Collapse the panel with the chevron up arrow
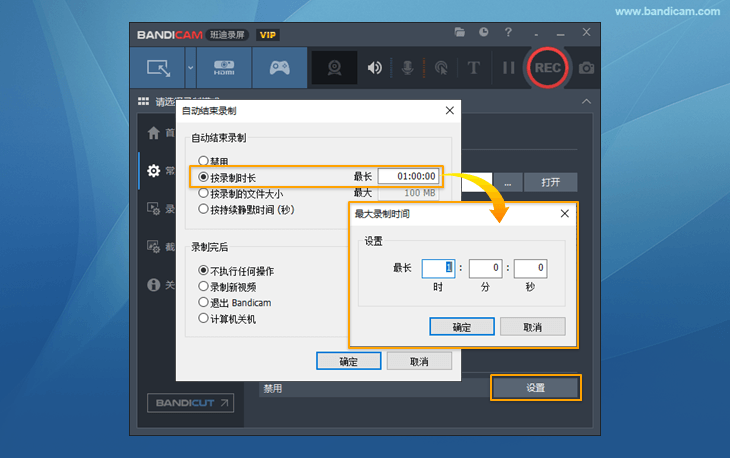The height and width of the screenshot is (458, 730). point(586,101)
